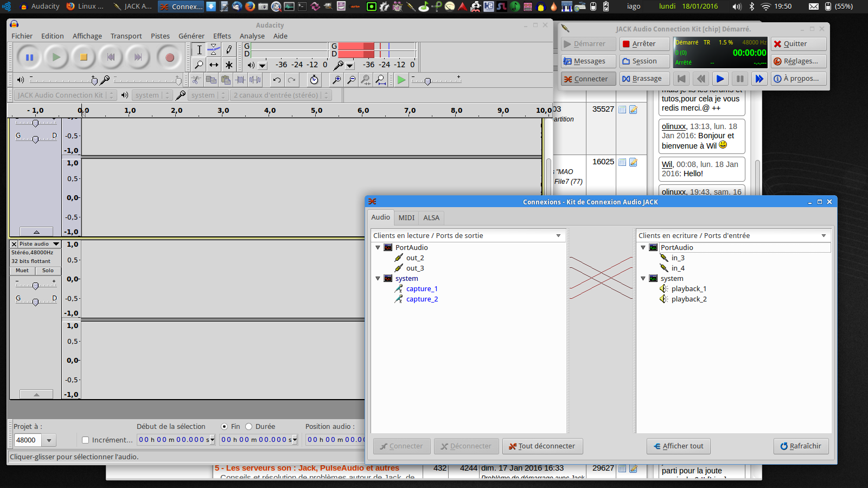
Task: Click the Cut scissors icon in Audacity
Action: (x=196, y=80)
